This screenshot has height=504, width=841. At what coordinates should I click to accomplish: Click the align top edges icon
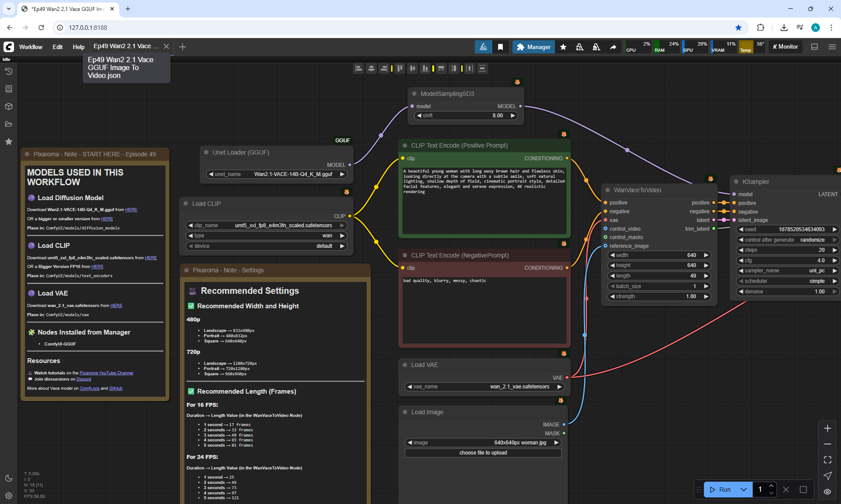399,68
